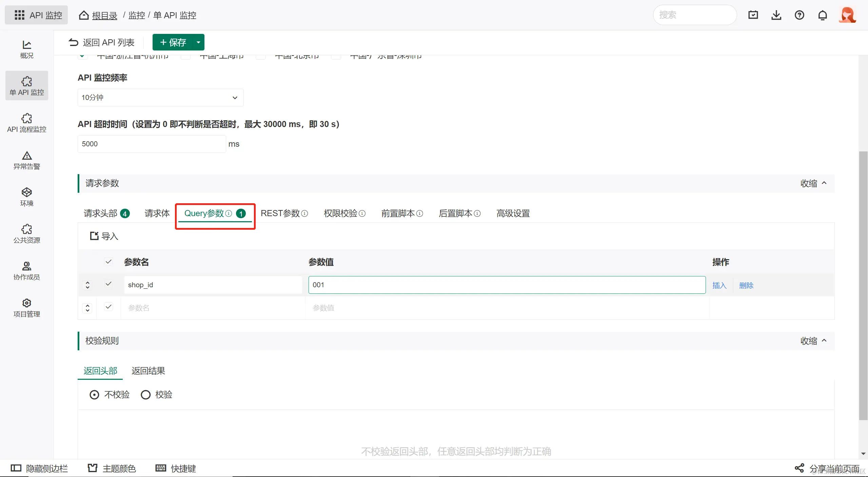Open the 10分钟 monitoring frequency dropdown

[x=160, y=98]
